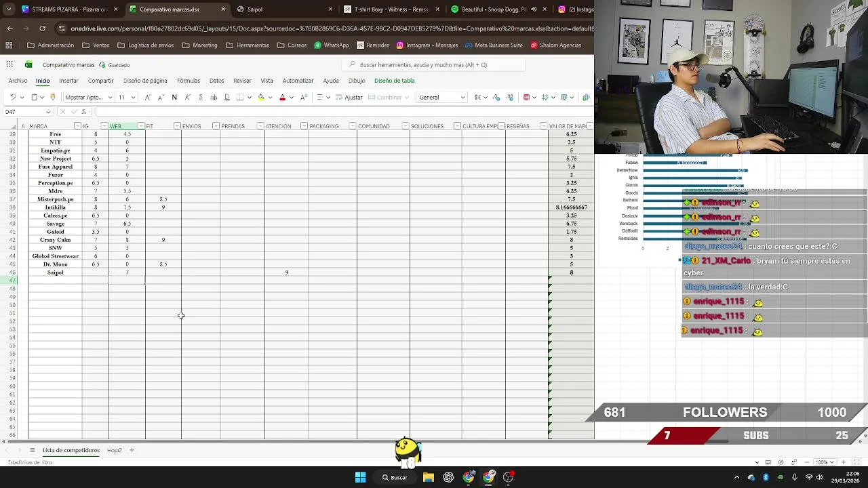Image resolution: width=868 pixels, height=488 pixels.
Task: Open the WhatsApp bookmark
Action: (332, 45)
